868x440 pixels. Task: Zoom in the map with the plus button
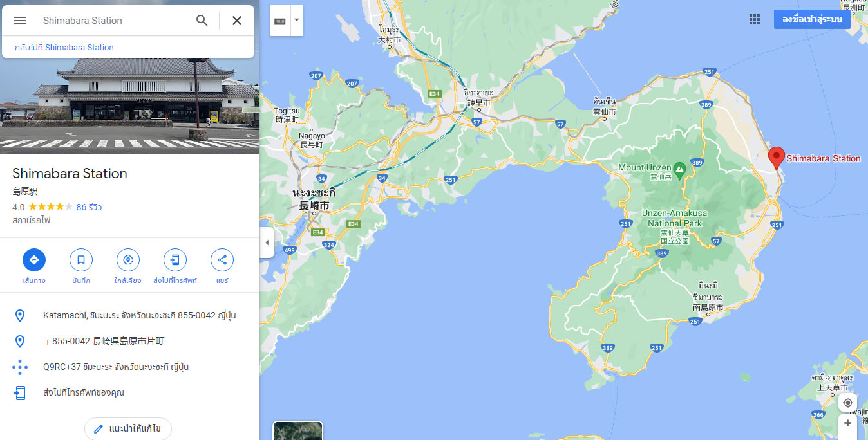tap(847, 423)
